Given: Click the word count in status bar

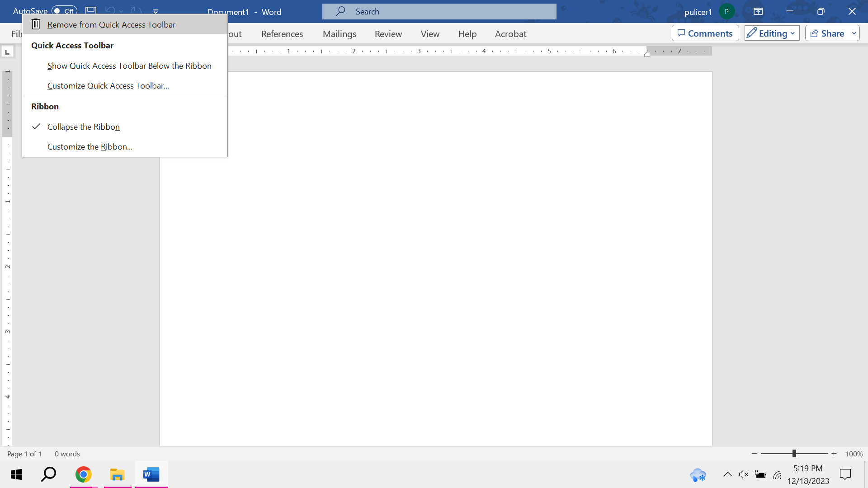Looking at the screenshot, I should (66, 454).
